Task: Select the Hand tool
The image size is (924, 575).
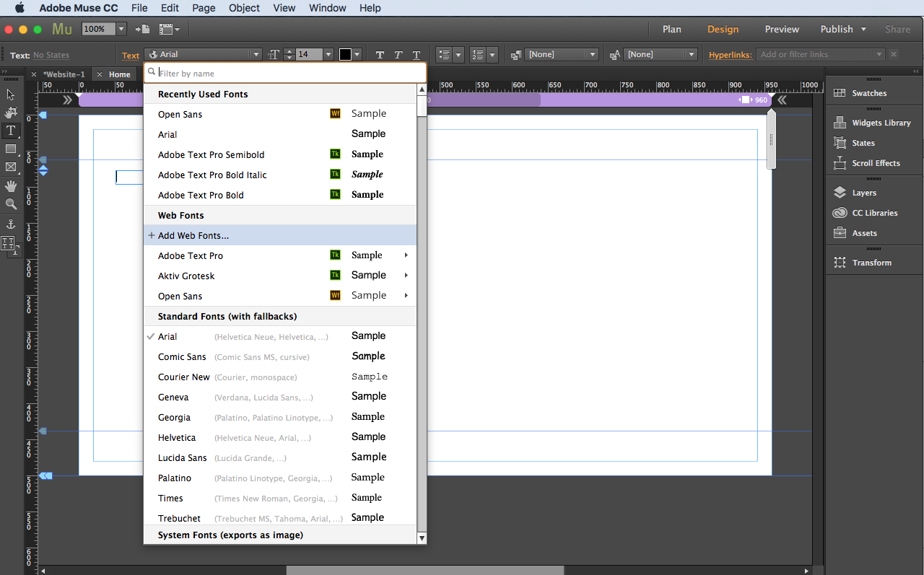Action: point(11,186)
